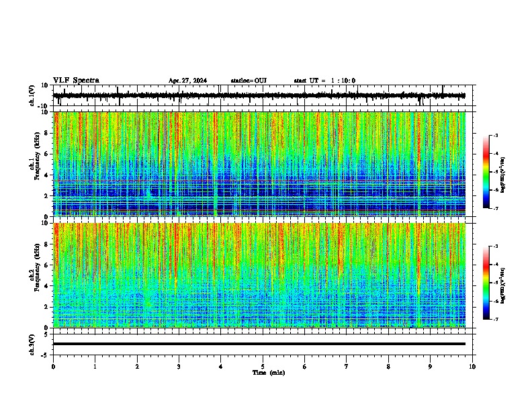
Task: Click time axis tick label "10"
Action: click(x=472, y=367)
